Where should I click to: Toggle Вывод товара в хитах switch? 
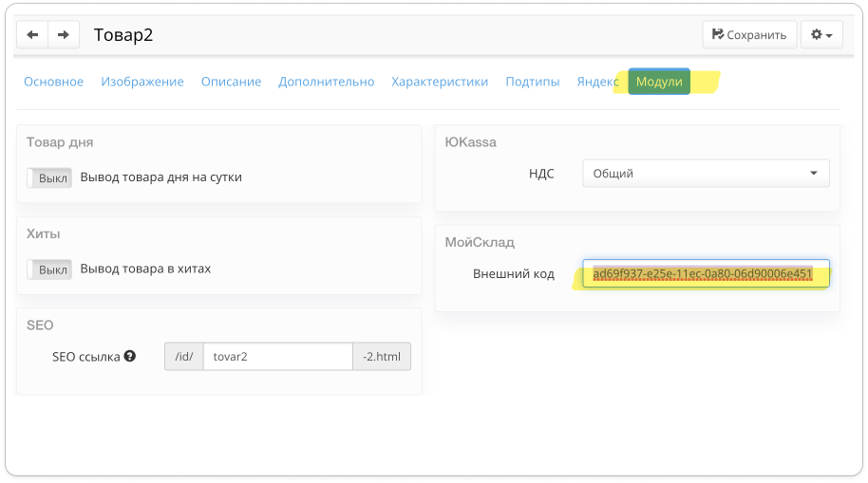click(49, 269)
